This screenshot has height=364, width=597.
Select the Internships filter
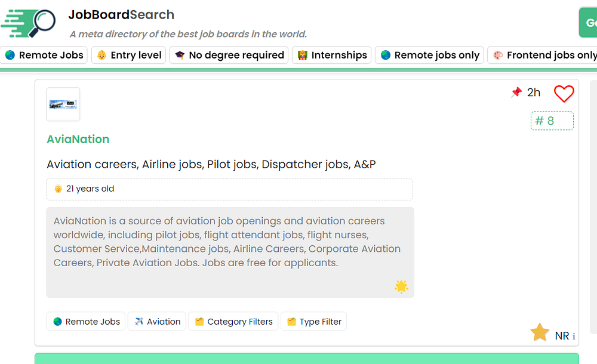(332, 55)
